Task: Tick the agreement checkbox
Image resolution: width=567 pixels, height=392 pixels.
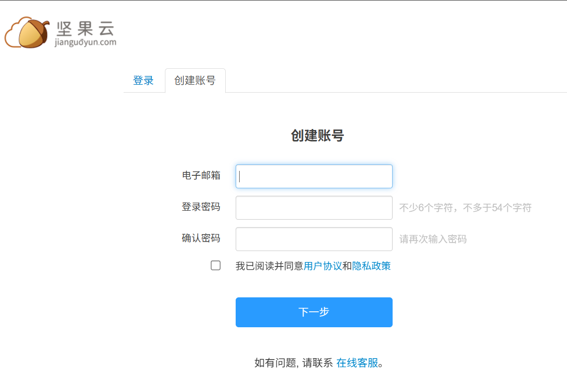Action: [216, 265]
